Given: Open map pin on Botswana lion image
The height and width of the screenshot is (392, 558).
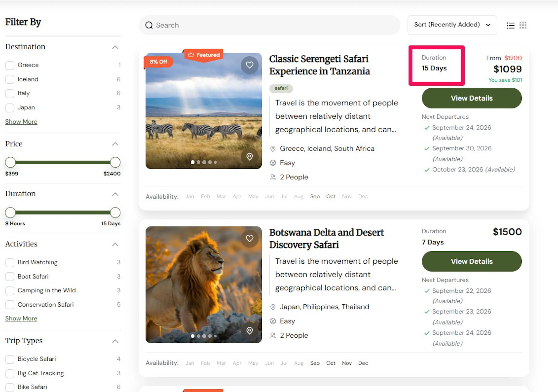Looking at the screenshot, I should click(249, 331).
